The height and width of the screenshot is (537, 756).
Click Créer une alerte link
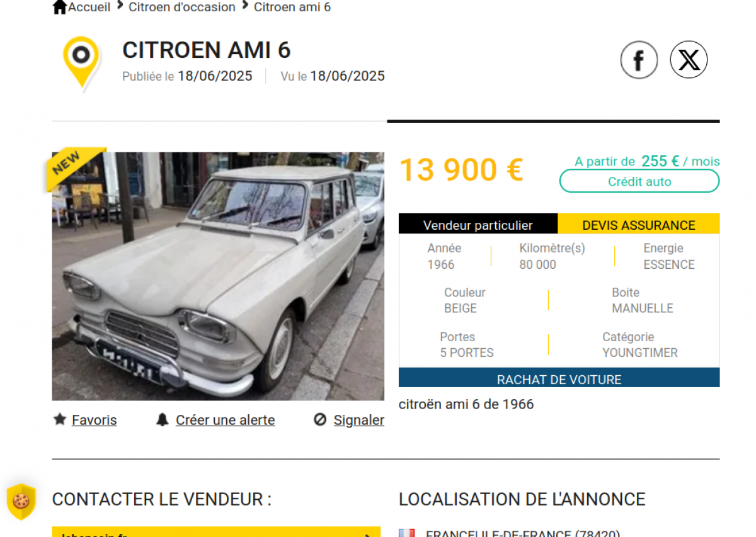point(226,420)
